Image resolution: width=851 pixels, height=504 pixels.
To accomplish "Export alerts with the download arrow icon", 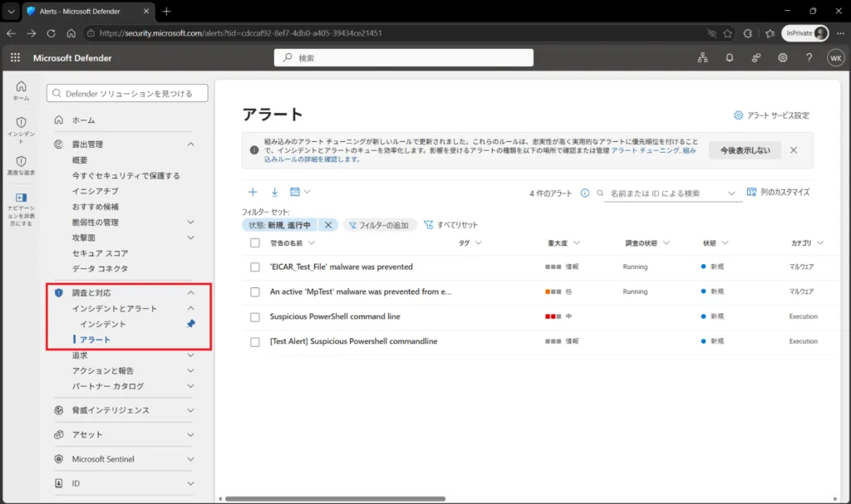I will [x=274, y=192].
